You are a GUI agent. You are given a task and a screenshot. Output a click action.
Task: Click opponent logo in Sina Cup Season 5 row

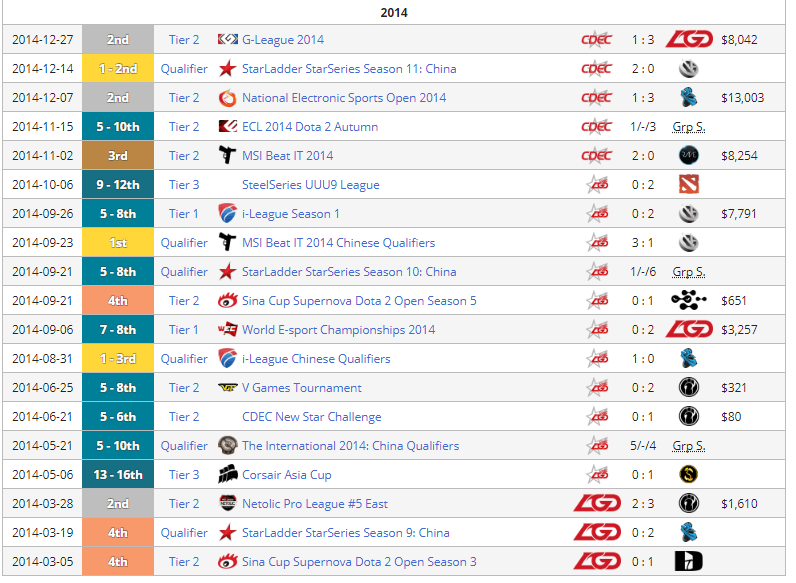(x=688, y=301)
